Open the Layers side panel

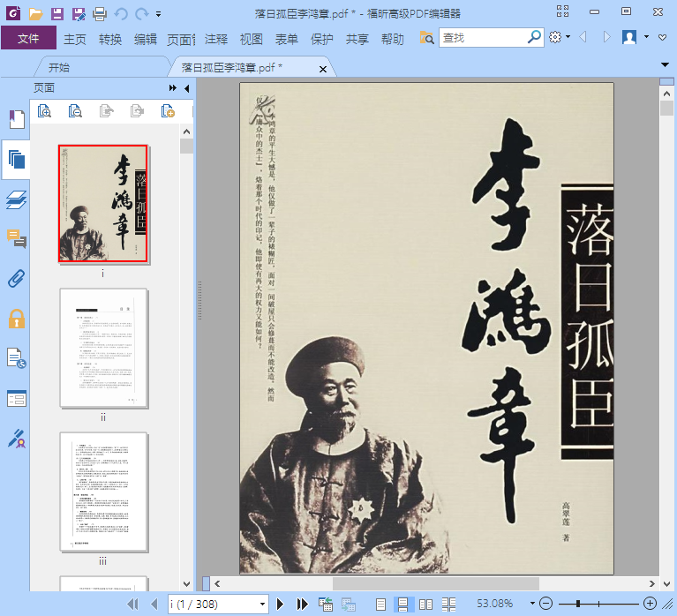pyautogui.click(x=17, y=199)
